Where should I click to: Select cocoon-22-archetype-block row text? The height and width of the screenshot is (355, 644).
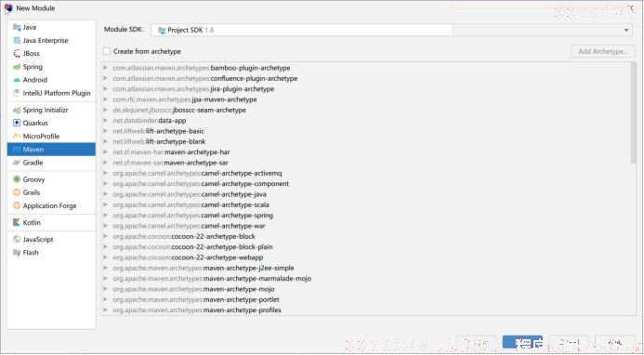click(x=184, y=236)
